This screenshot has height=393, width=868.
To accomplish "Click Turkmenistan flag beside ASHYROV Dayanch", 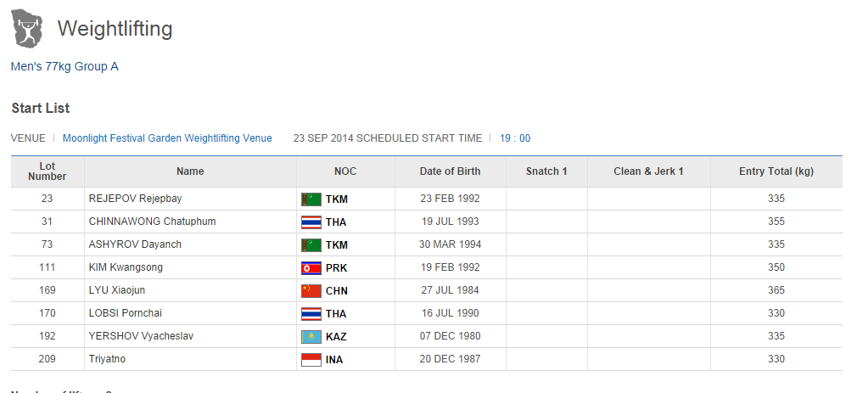I will pos(311,245).
